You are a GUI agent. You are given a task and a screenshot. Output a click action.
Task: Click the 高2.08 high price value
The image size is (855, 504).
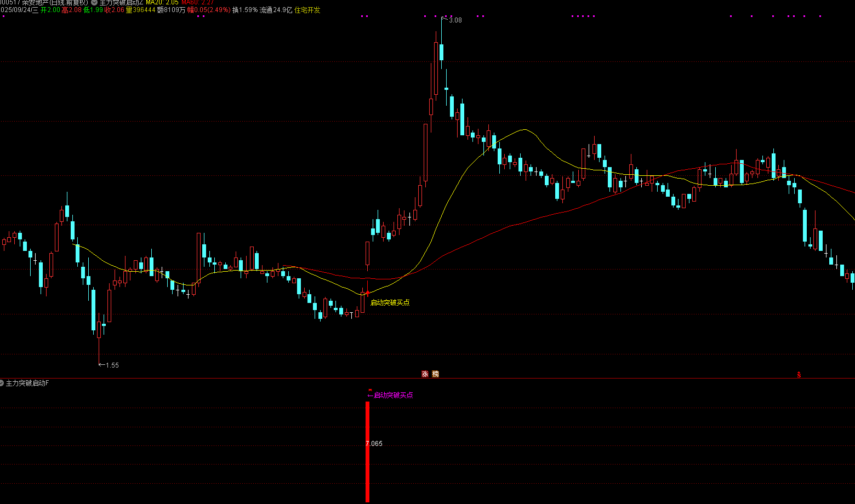[x=71, y=10]
